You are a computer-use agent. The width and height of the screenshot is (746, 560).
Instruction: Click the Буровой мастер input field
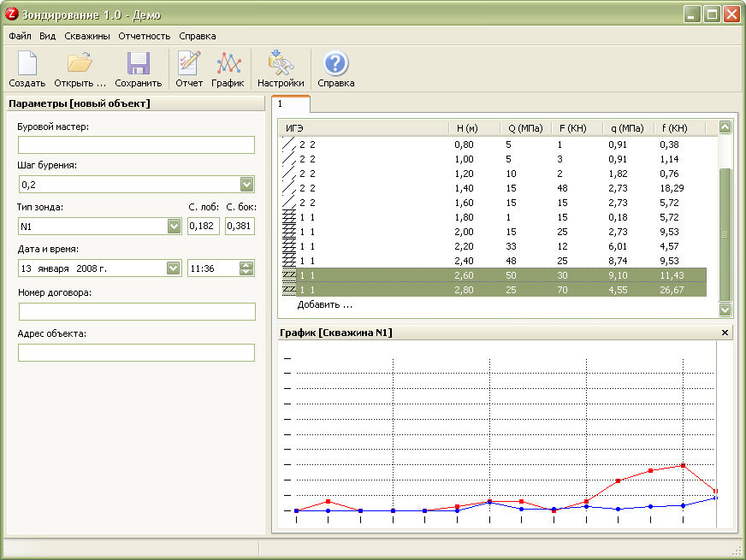[137, 145]
